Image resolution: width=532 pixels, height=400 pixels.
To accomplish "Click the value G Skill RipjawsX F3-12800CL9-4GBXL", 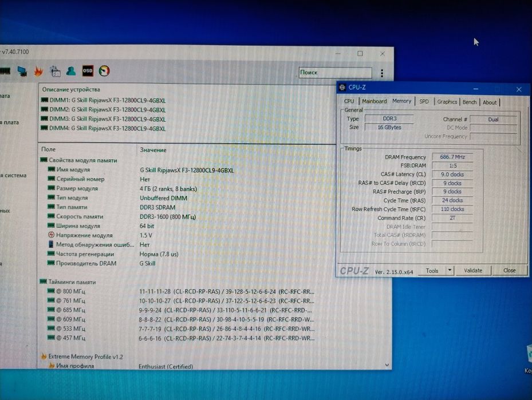I will click(187, 170).
